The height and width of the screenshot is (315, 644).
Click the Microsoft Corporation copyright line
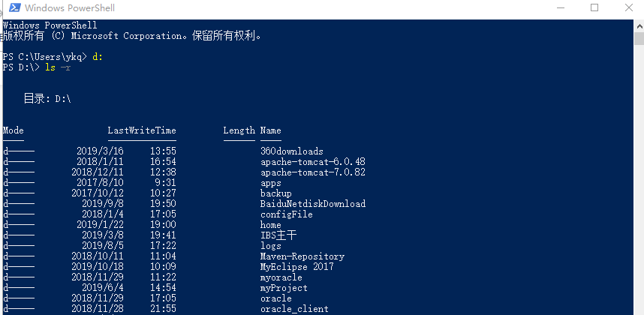point(132,36)
